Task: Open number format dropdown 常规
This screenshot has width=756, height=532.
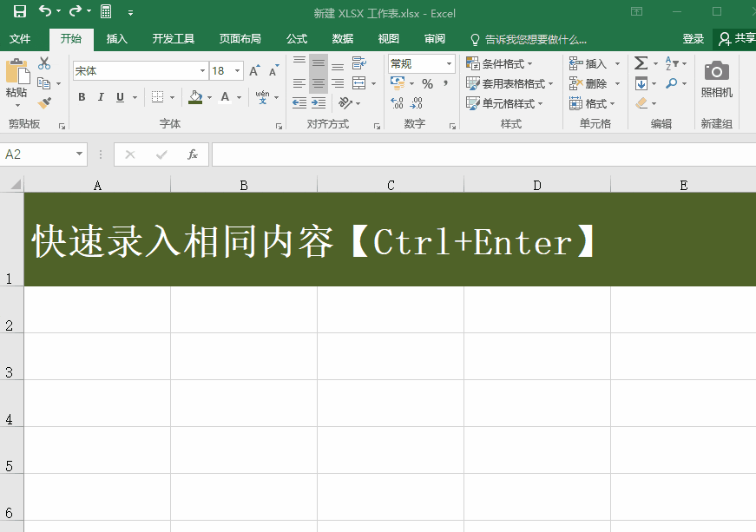Action: 449,63
